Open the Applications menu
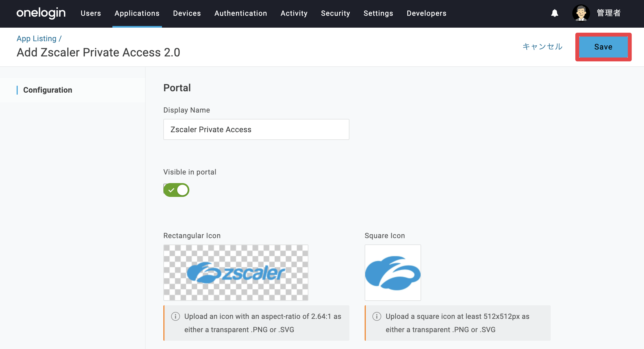Viewport: 644px width, 349px height. pyautogui.click(x=137, y=13)
